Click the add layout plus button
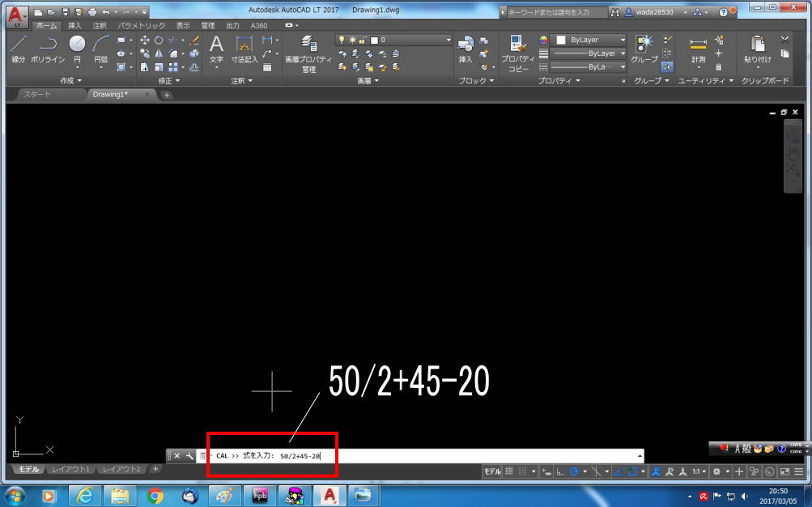 tap(155, 469)
